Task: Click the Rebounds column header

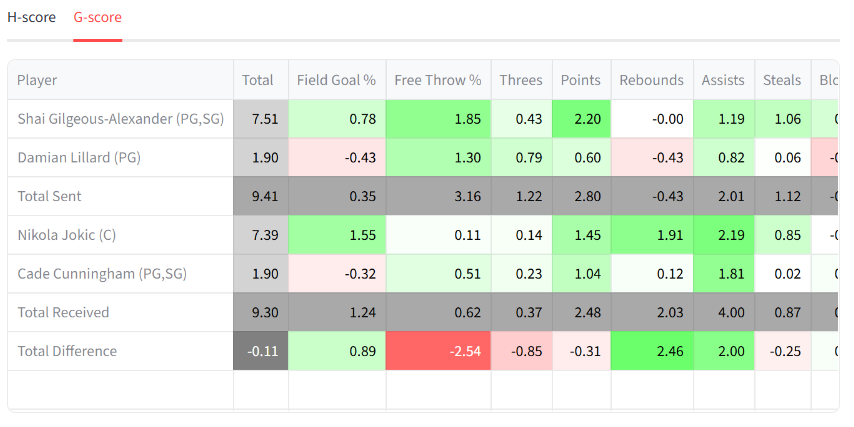Action: 651,80
